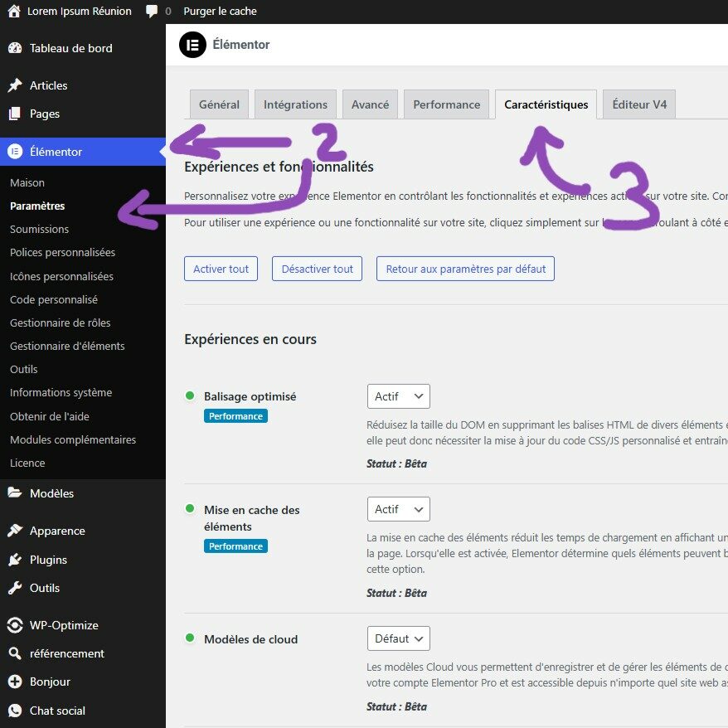The height and width of the screenshot is (728, 728).
Task: Click the Apparence paintbrush icon
Action: point(15,531)
